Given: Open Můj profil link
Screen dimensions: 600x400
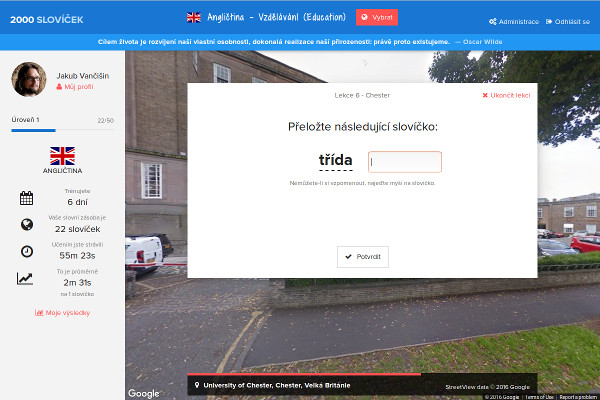Looking at the screenshot, I should point(75,87).
